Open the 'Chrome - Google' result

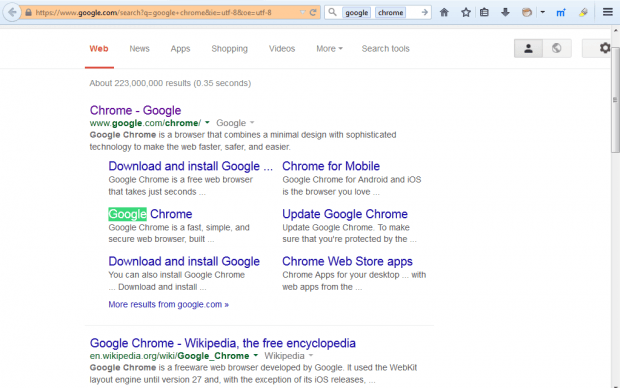[135, 110]
